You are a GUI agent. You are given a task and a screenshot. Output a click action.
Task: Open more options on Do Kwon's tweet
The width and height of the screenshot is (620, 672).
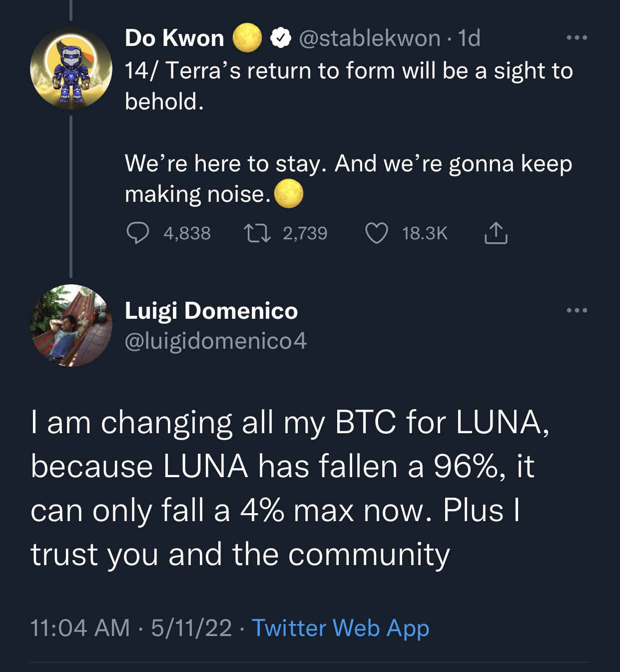pos(577,37)
